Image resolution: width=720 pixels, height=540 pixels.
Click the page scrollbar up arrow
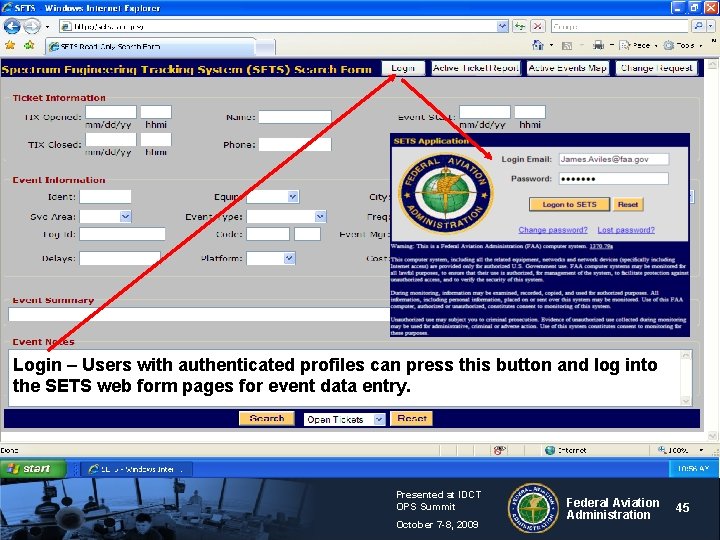click(x=712, y=65)
